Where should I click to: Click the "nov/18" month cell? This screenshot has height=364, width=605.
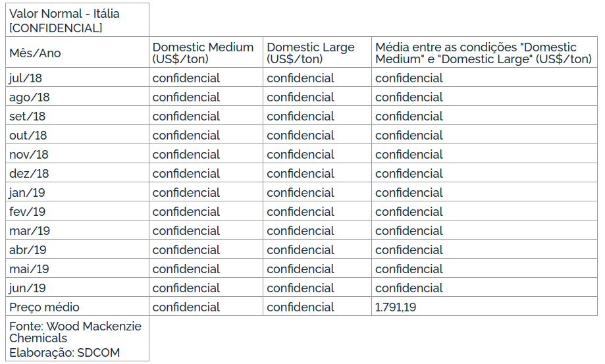(29, 155)
